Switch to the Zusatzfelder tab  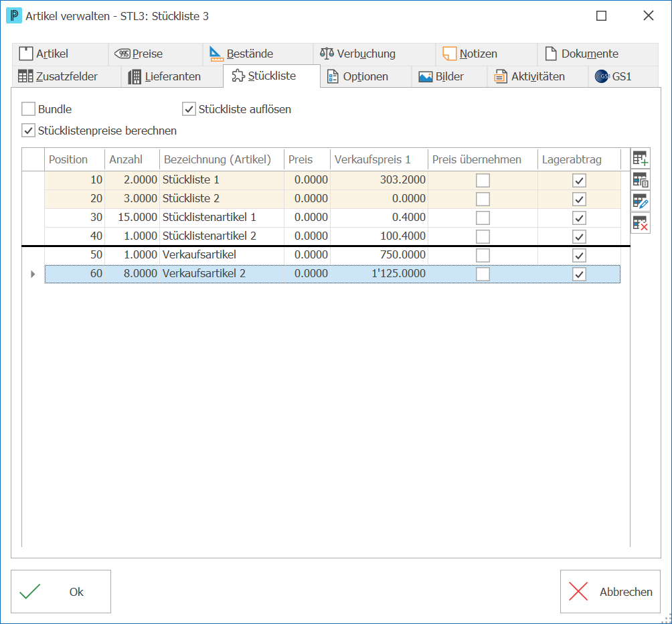coord(66,77)
